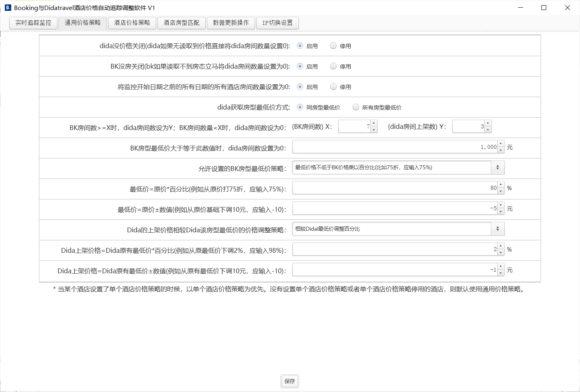Select 同房型最低价 option
This screenshot has width=580, height=392.
pyautogui.click(x=300, y=107)
